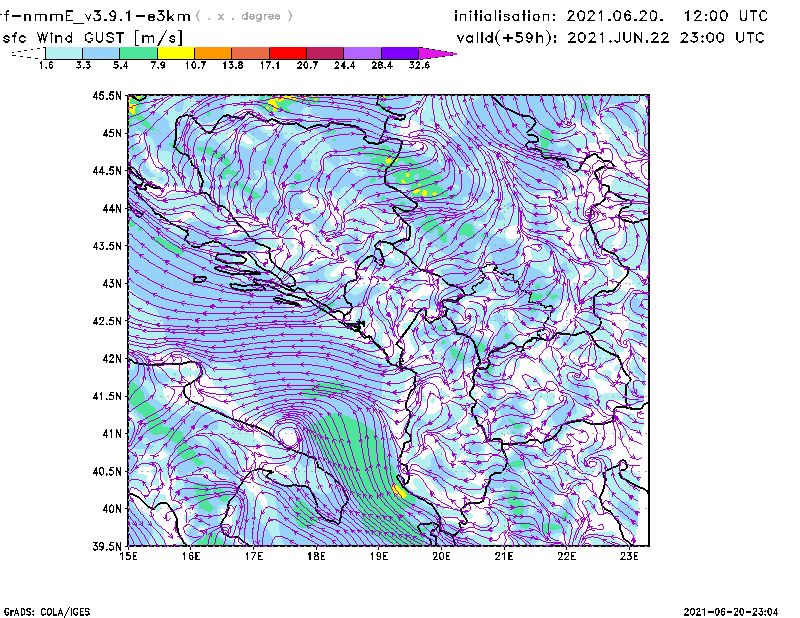Click the '20E' longitude label
Screen dimensions: 800x618
pyautogui.click(x=441, y=556)
